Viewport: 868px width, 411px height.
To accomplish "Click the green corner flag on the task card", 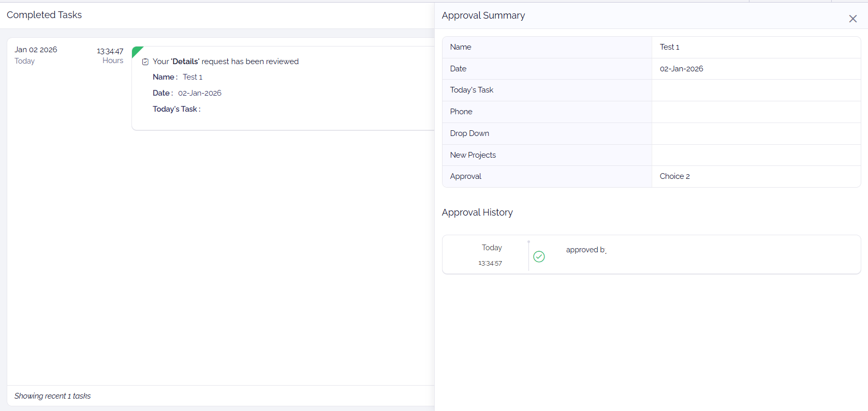I will point(136,51).
